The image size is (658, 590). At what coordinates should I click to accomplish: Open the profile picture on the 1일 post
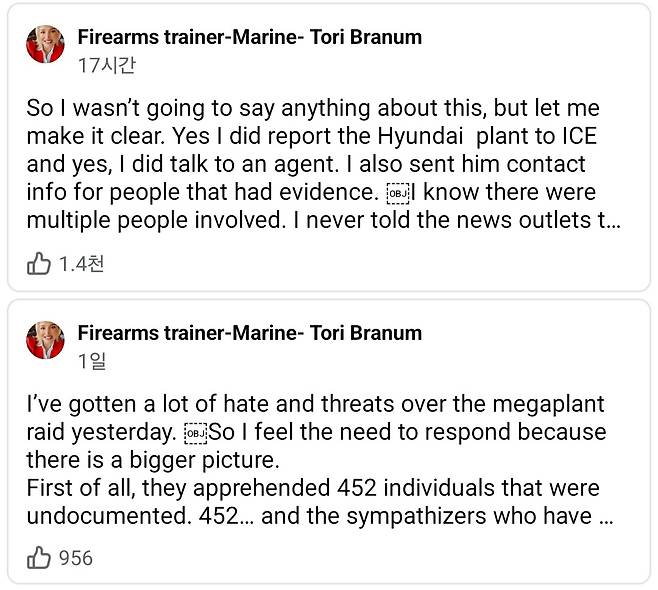point(45,341)
